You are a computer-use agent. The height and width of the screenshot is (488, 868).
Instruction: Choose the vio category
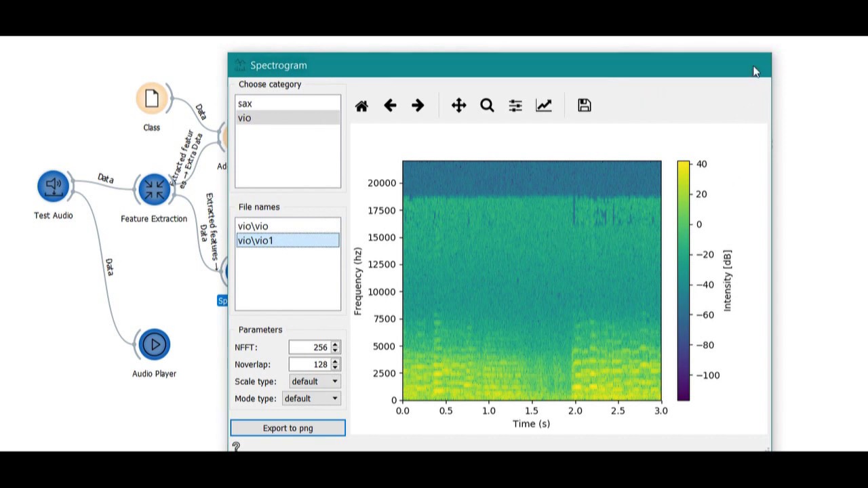[288, 118]
